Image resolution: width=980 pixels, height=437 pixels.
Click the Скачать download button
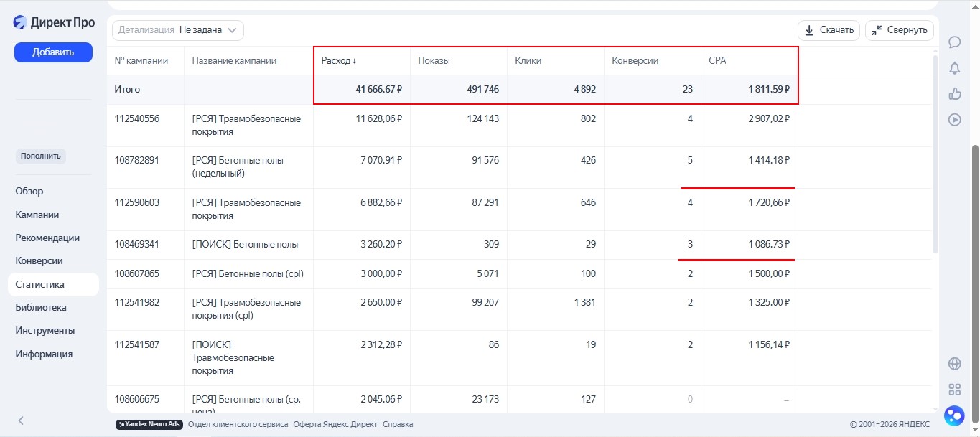point(829,30)
